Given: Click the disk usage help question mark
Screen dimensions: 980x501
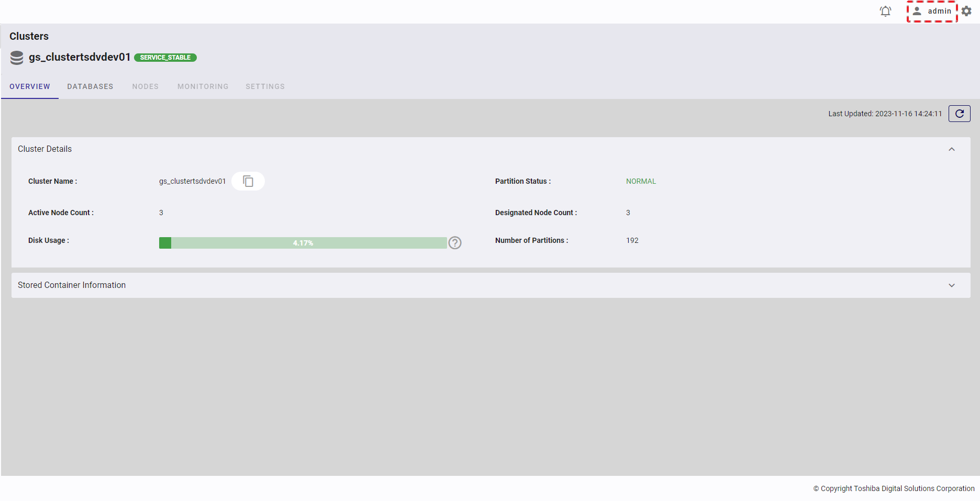Looking at the screenshot, I should (455, 243).
